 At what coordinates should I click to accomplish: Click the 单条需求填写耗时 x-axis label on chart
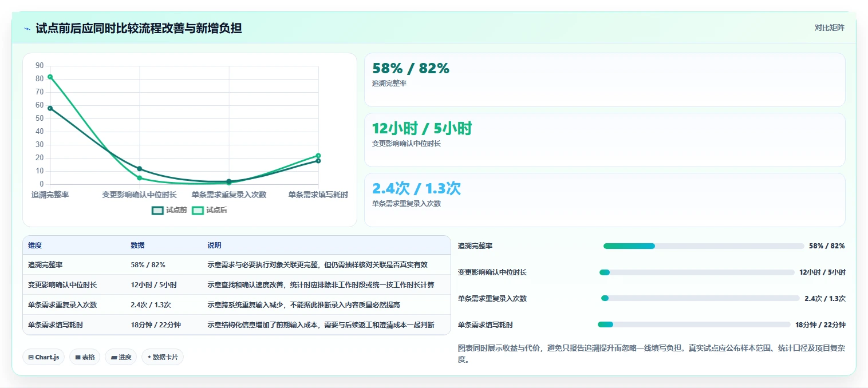(318, 195)
